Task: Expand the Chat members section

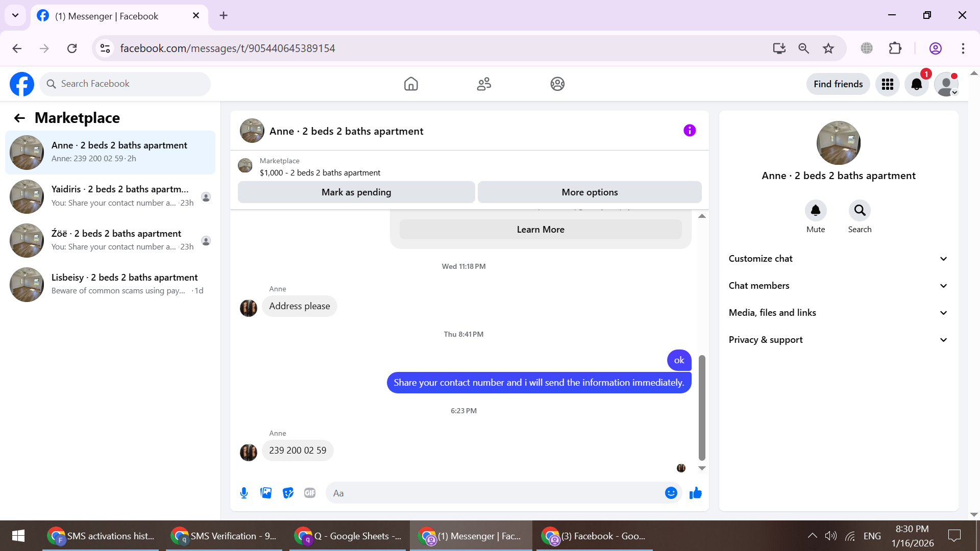Action: point(838,286)
